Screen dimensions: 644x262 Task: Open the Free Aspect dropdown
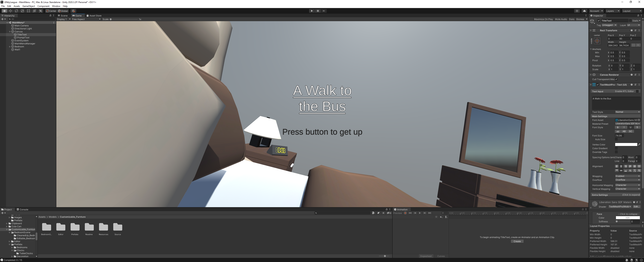86,19
